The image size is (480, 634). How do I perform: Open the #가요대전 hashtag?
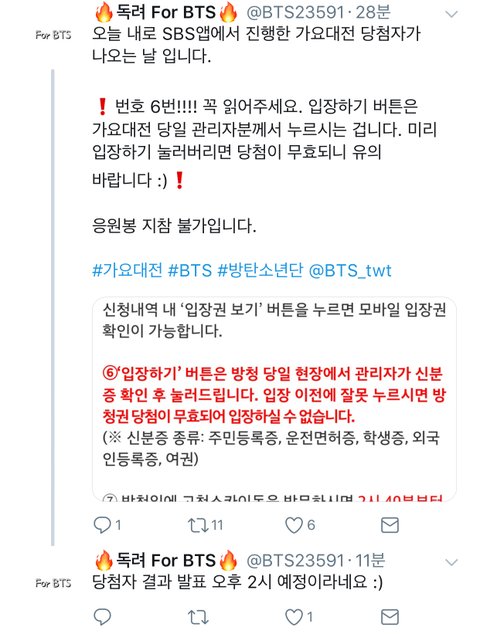tap(127, 270)
